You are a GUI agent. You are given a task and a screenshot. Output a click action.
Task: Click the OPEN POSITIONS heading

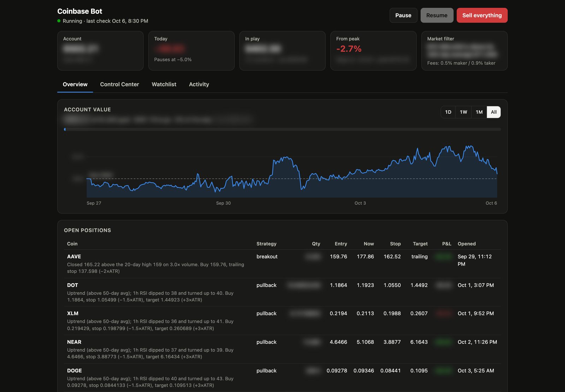point(87,230)
